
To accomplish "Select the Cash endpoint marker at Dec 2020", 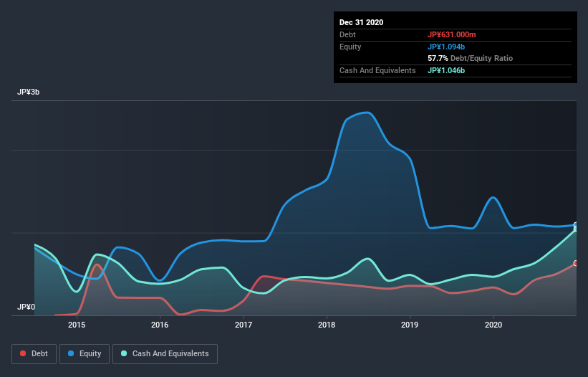I will (576, 229).
